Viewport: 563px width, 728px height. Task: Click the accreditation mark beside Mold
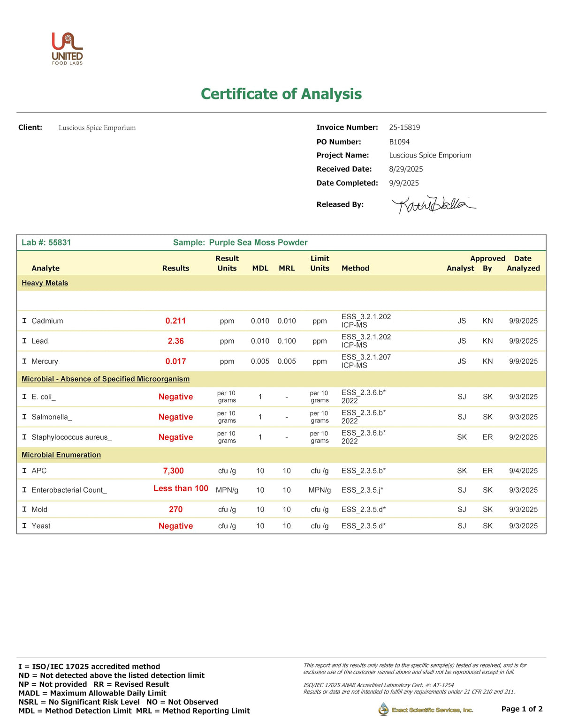(24, 509)
